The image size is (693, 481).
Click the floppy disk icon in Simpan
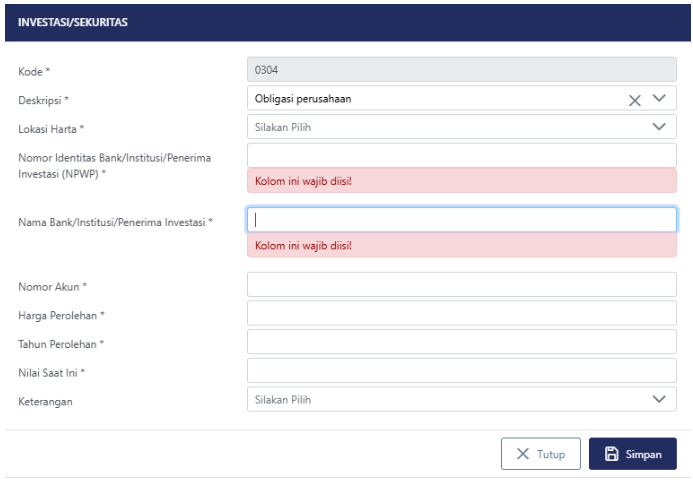(x=611, y=454)
